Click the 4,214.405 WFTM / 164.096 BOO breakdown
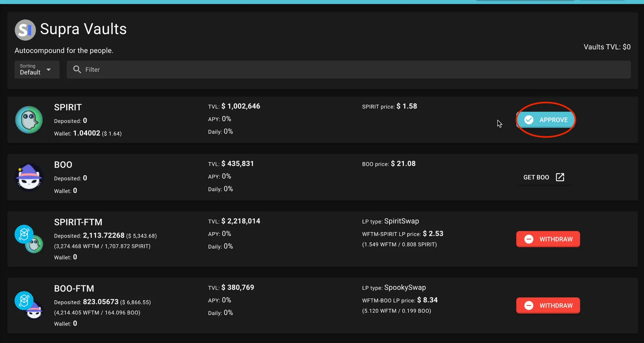 pyautogui.click(x=97, y=312)
